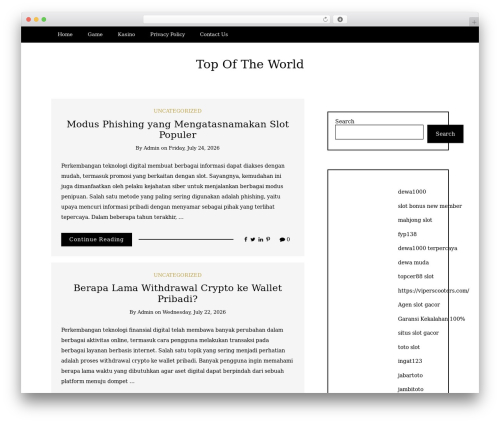
Task: Click Uncategorized above phishing post
Action: click(x=178, y=111)
